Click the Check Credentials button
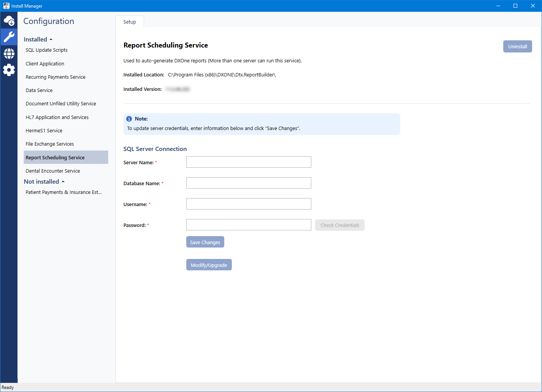542x392 pixels. click(x=339, y=225)
